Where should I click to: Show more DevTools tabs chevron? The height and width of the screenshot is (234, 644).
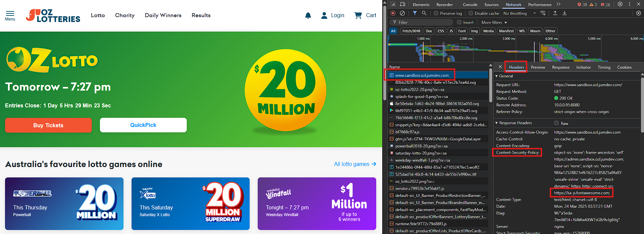tap(559, 4)
